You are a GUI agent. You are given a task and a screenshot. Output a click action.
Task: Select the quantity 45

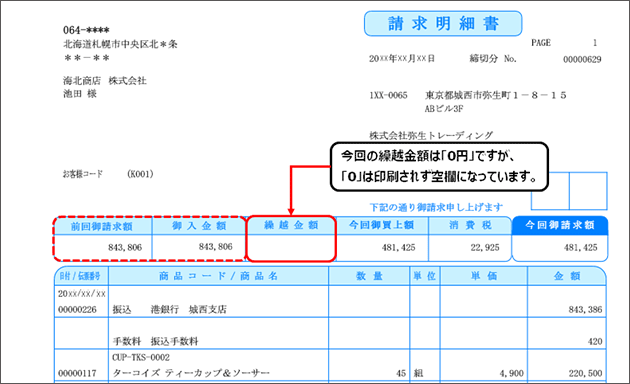coord(401,374)
